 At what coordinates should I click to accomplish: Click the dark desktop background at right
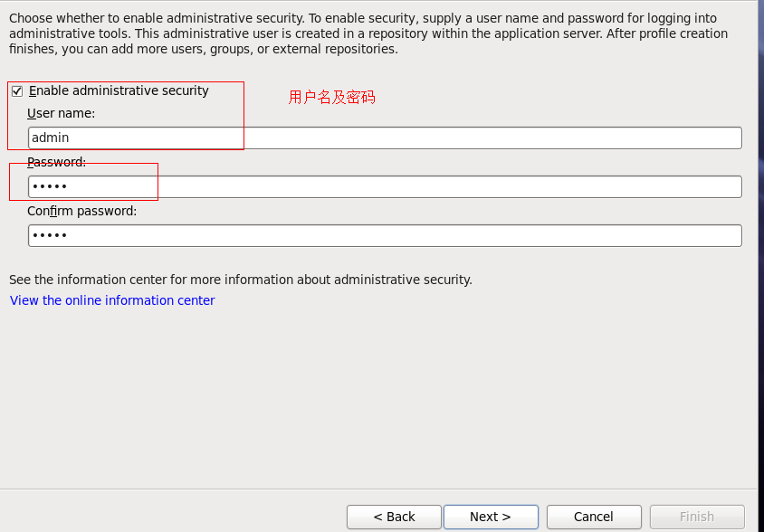pos(761,271)
